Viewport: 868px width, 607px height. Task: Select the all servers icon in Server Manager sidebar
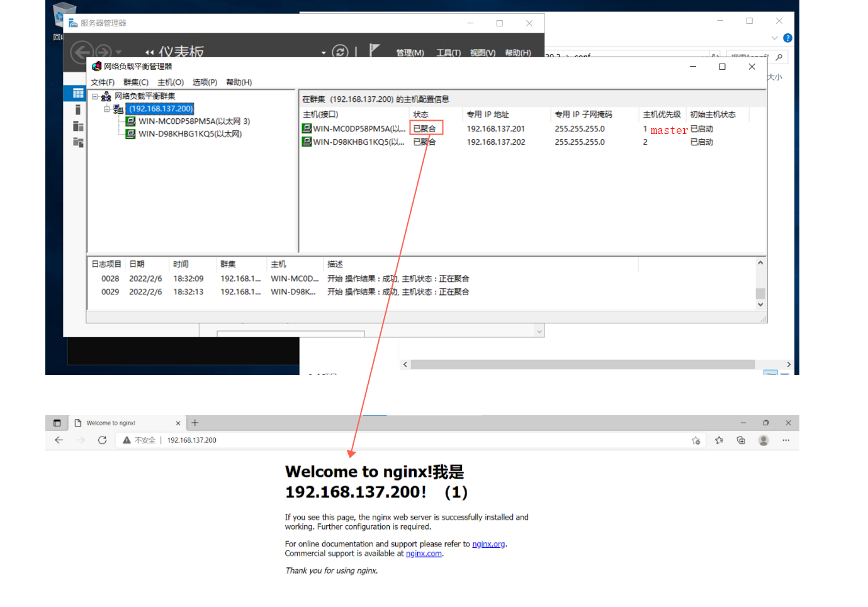[x=78, y=126]
